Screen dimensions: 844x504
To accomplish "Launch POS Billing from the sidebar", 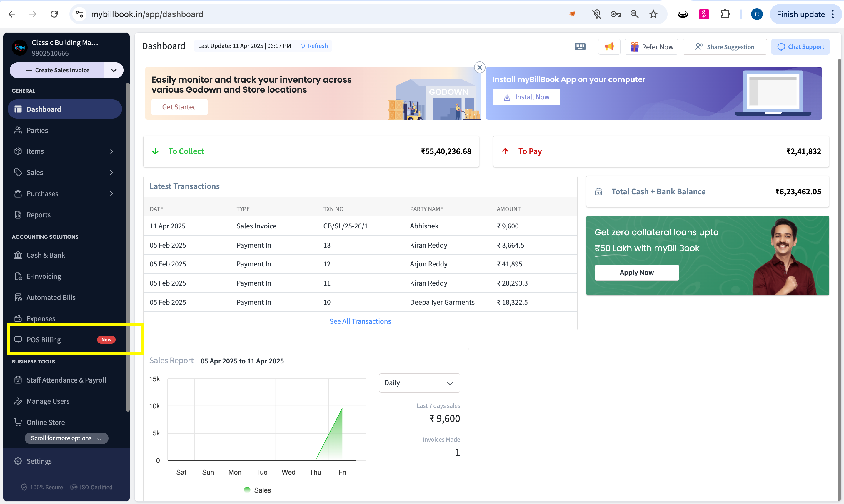I will 64,340.
